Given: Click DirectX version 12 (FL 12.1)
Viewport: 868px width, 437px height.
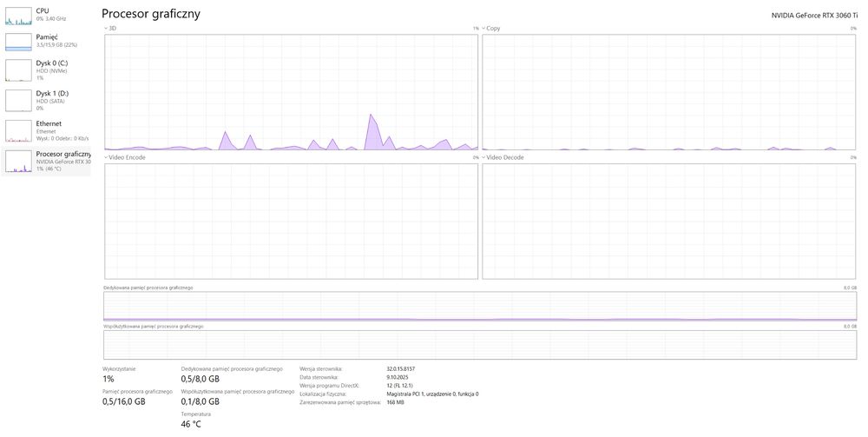Looking at the screenshot, I should coord(399,386).
